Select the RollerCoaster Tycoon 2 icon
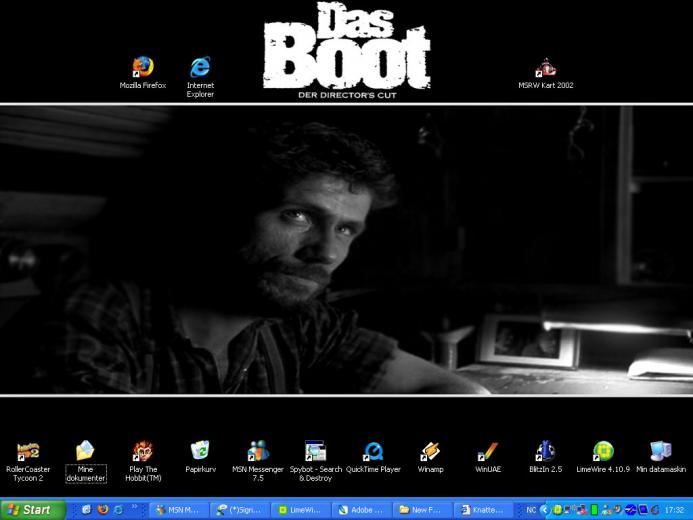The image size is (693, 520). (x=28, y=462)
